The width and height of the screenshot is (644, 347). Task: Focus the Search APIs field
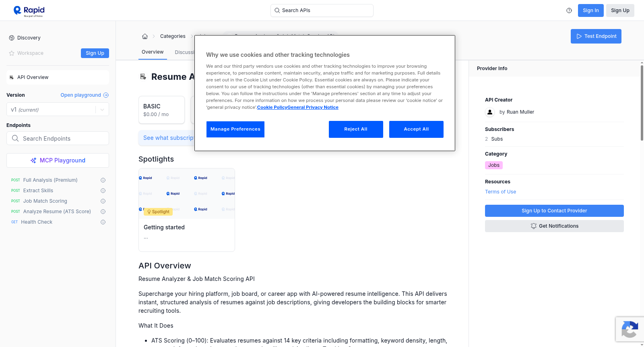pos(322,10)
